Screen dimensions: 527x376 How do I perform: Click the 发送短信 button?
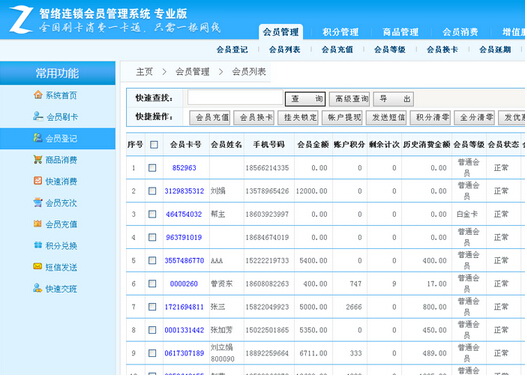point(386,118)
